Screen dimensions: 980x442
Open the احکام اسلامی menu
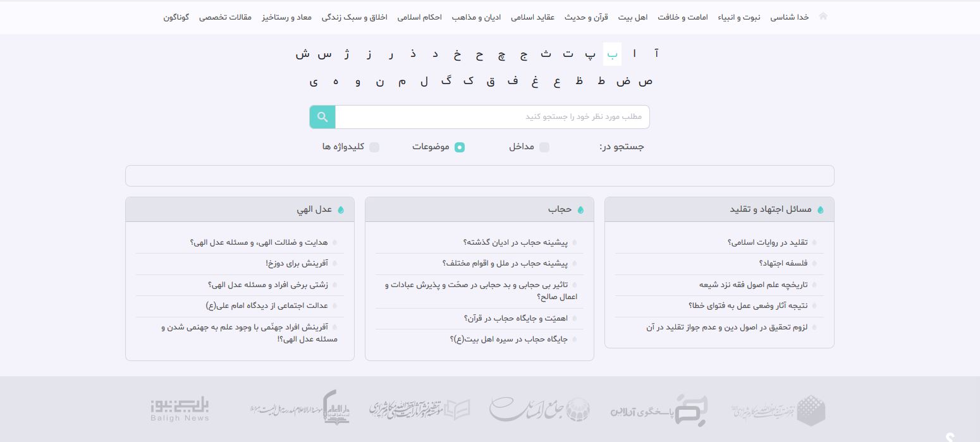point(419,17)
